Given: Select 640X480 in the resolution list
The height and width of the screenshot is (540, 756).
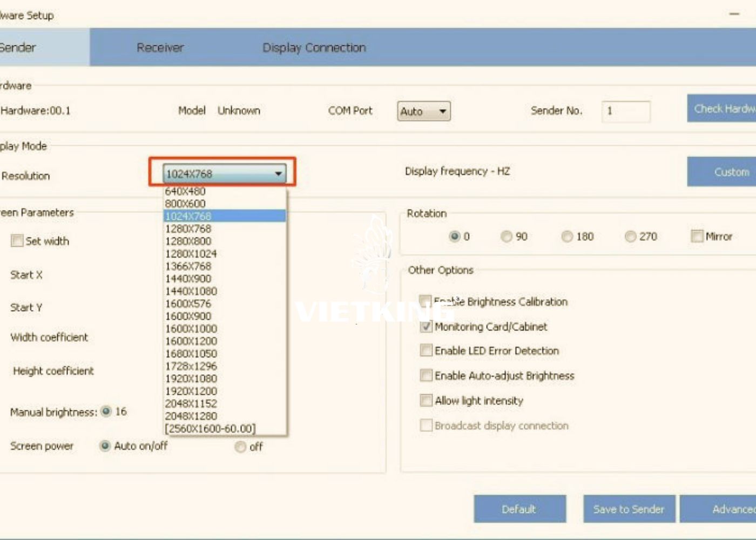Looking at the screenshot, I should (186, 191).
